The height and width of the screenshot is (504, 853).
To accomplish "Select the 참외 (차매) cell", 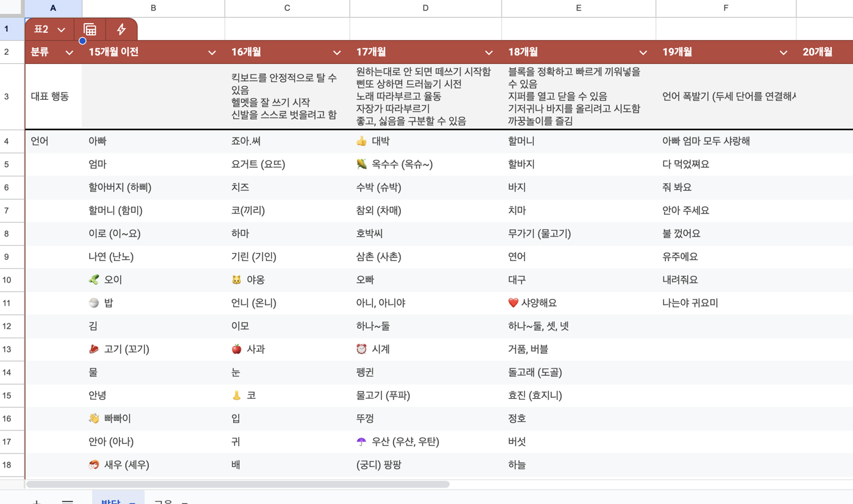I will coord(425,211).
